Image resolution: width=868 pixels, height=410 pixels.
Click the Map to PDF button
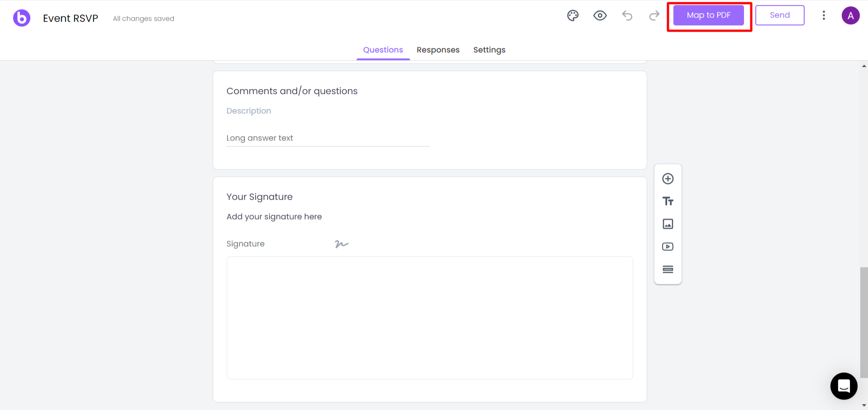(x=709, y=15)
